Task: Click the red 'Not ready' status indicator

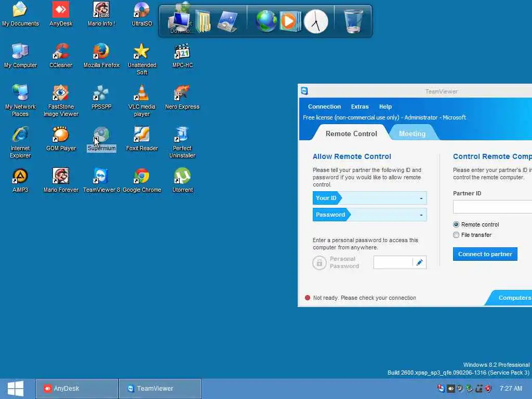Action: [308, 298]
